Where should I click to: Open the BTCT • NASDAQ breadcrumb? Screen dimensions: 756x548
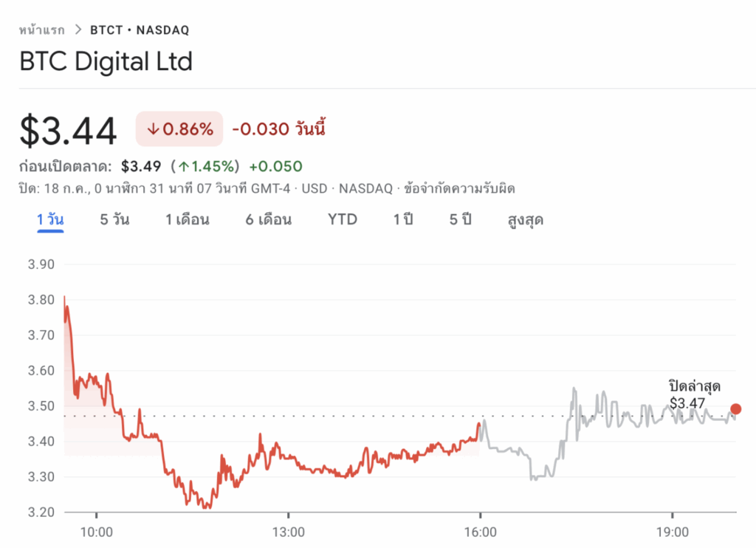pyautogui.click(x=140, y=30)
